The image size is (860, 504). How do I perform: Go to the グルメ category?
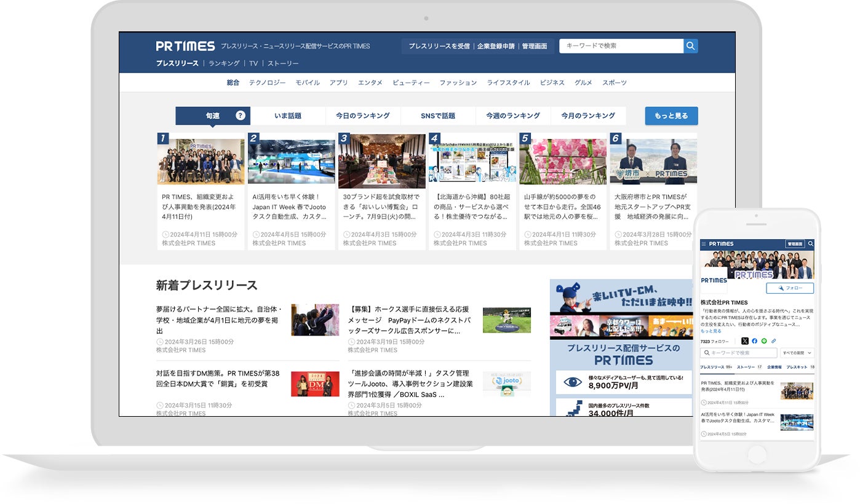coord(583,82)
